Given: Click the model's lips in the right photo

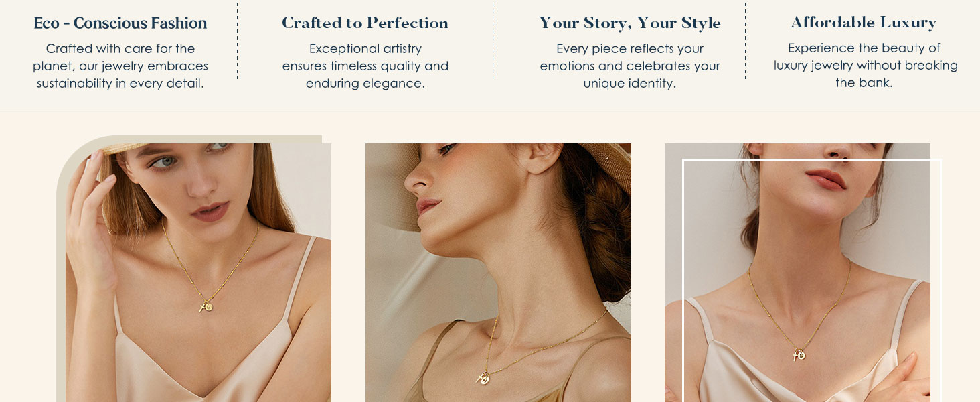Looking at the screenshot, I should click(826, 179).
